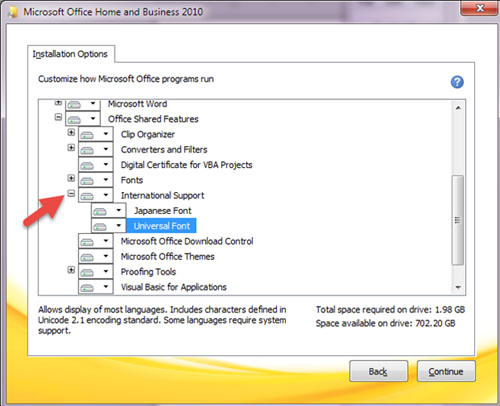Select the Fonts tree item
Viewport: 500px width, 406px height.
(132, 180)
